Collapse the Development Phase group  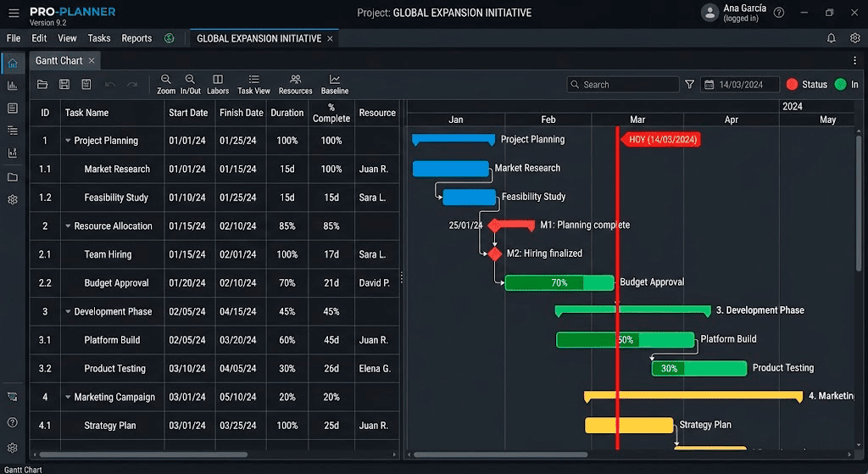click(x=68, y=312)
